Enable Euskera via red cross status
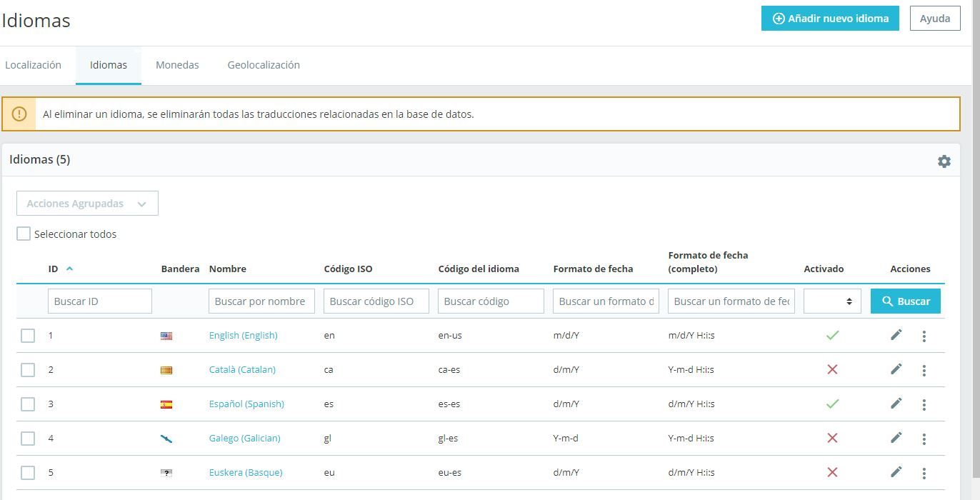Screen dimensions: 980x500 click(832, 472)
